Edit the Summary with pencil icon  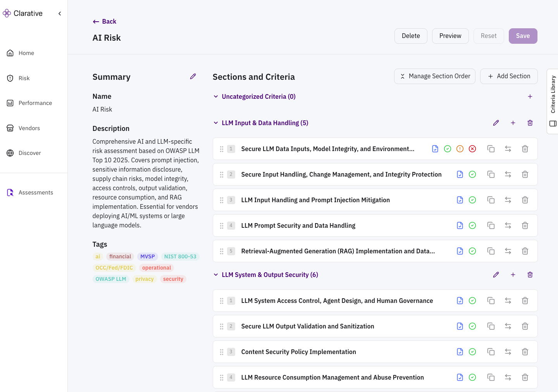click(x=193, y=76)
